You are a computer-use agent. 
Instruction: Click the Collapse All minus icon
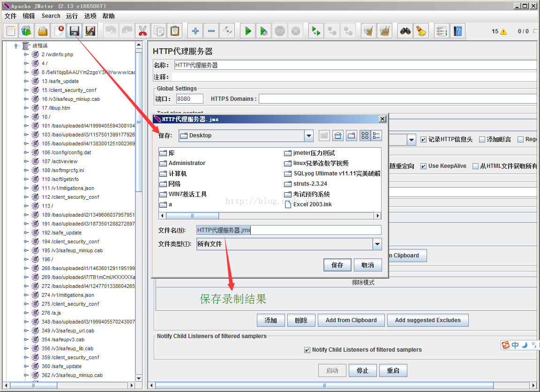[211, 31]
